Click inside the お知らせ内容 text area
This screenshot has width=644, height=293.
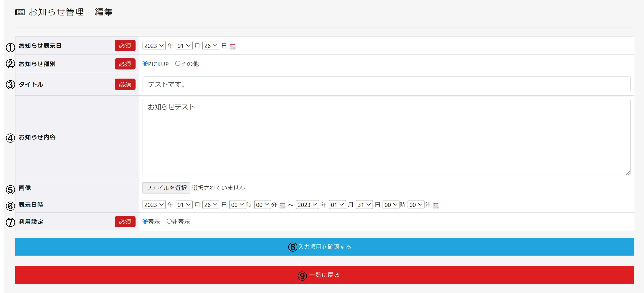386,137
